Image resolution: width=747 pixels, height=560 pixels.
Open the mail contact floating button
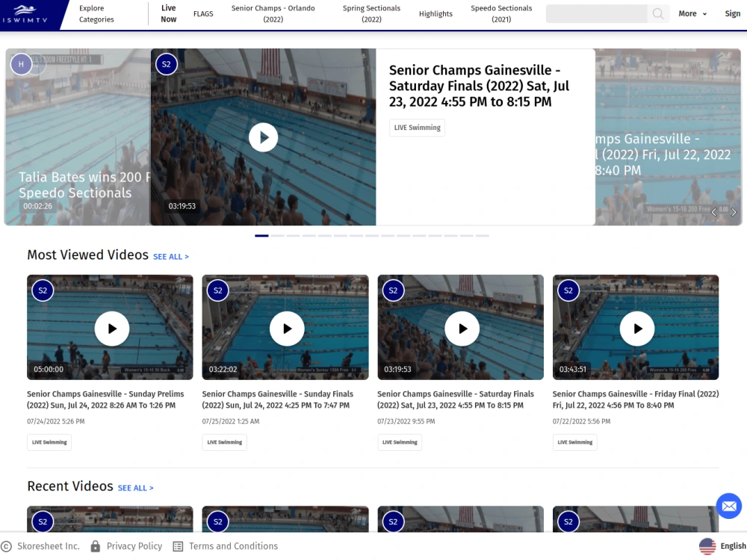coord(729,505)
